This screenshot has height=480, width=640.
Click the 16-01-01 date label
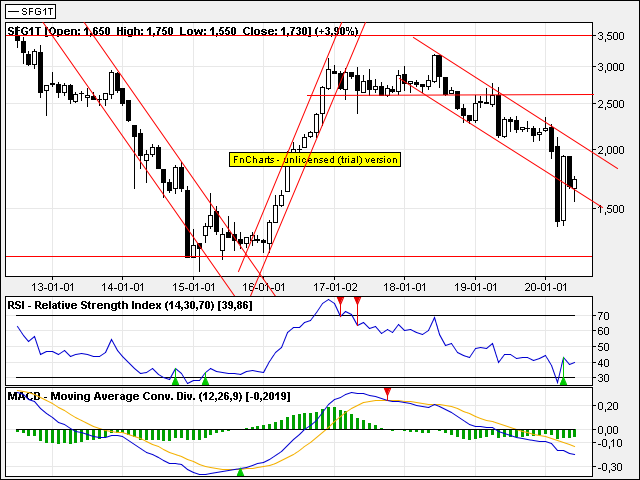coord(264,287)
